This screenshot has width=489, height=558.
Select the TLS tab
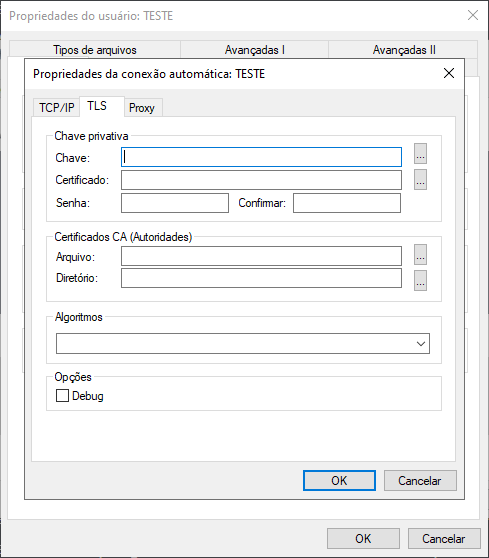pyautogui.click(x=97, y=106)
